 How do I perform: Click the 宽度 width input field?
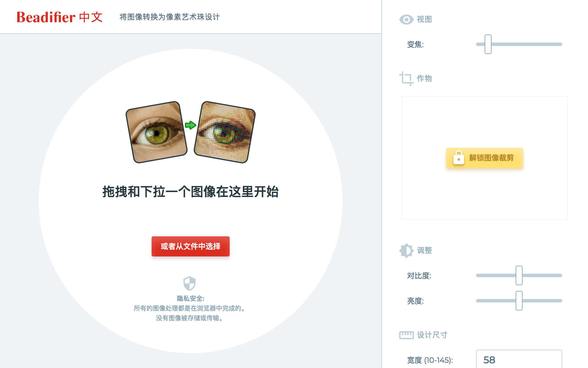click(519, 359)
